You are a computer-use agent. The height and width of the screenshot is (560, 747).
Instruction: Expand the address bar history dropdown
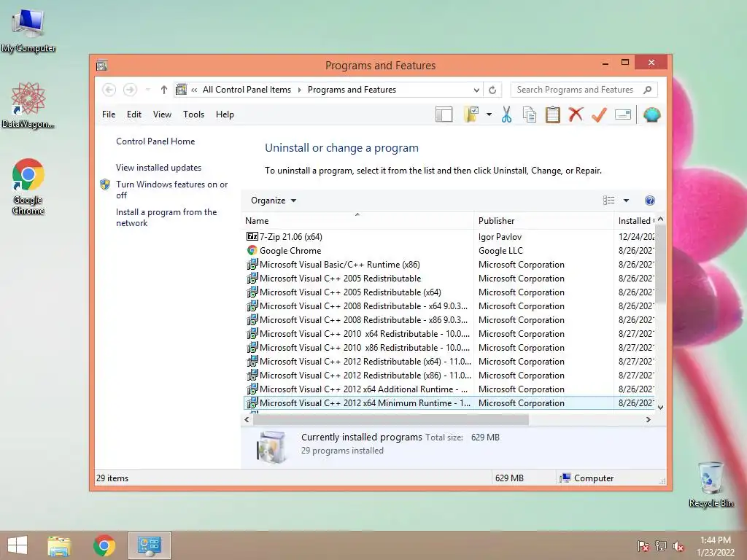476,90
